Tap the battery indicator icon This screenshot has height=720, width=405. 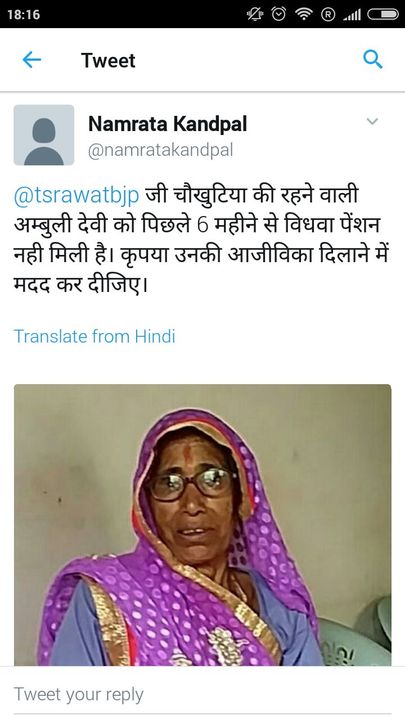pos(382,14)
